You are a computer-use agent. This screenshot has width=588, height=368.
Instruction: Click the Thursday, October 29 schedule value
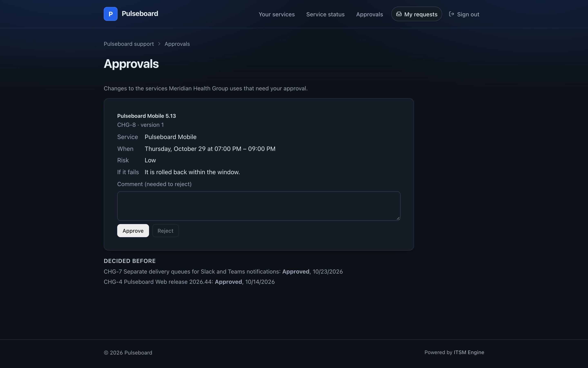210,149
